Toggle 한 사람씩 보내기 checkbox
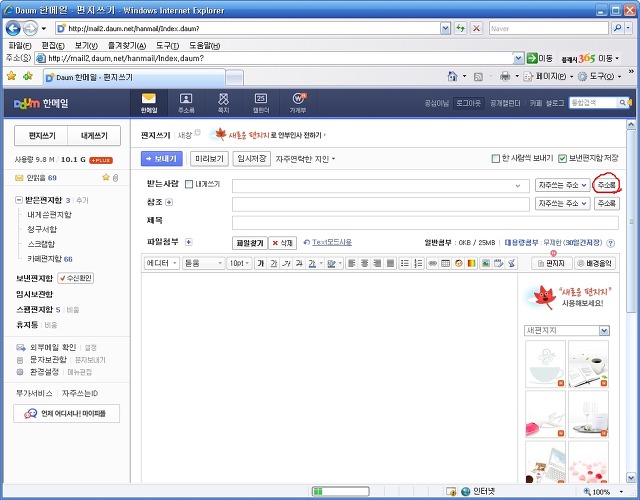Viewport: 640px width, 500px height. [x=496, y=158]
